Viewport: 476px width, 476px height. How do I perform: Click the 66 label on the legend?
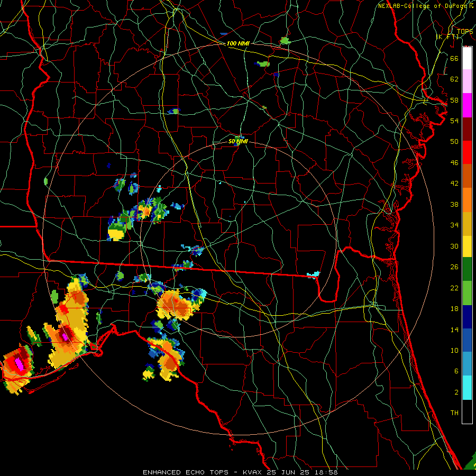454,58
